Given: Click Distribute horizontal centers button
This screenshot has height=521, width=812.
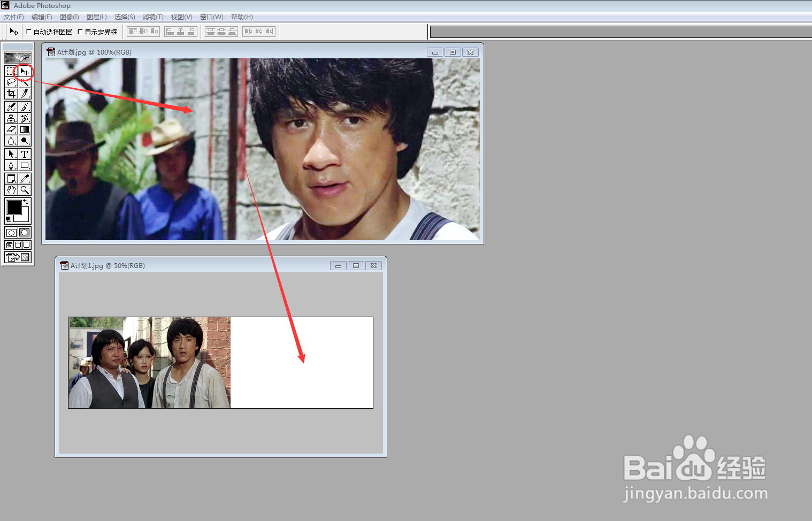Looking at the screenshot, I should (x=259, y=32).
